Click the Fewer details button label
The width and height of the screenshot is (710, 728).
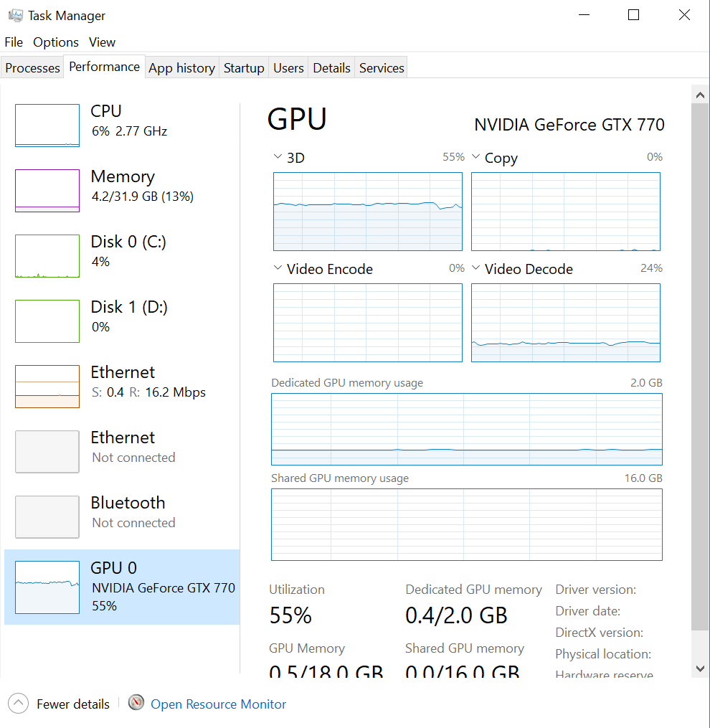(x=73, y=704)
